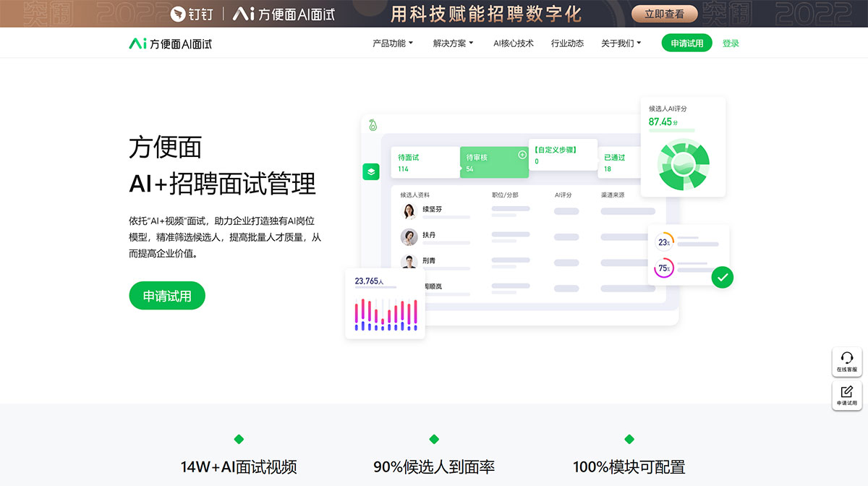Click the 登录 login link
Screen dimensions: 868x486
[731, 43]
